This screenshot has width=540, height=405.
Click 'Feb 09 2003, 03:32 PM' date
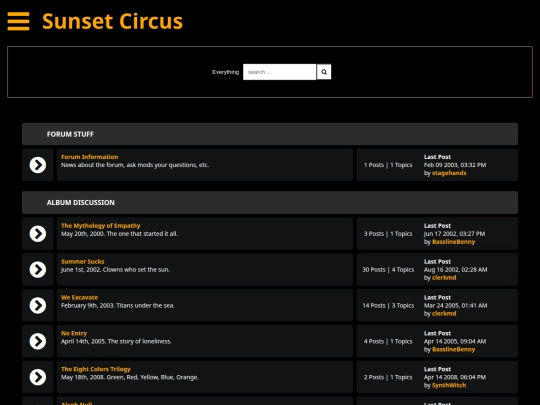click(x=455, y=165)
